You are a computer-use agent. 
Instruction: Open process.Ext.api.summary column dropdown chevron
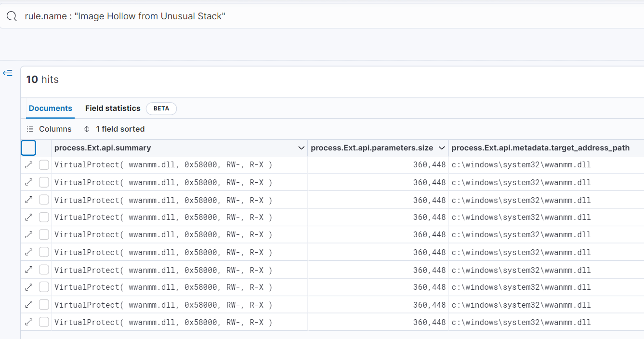point(301,148)
